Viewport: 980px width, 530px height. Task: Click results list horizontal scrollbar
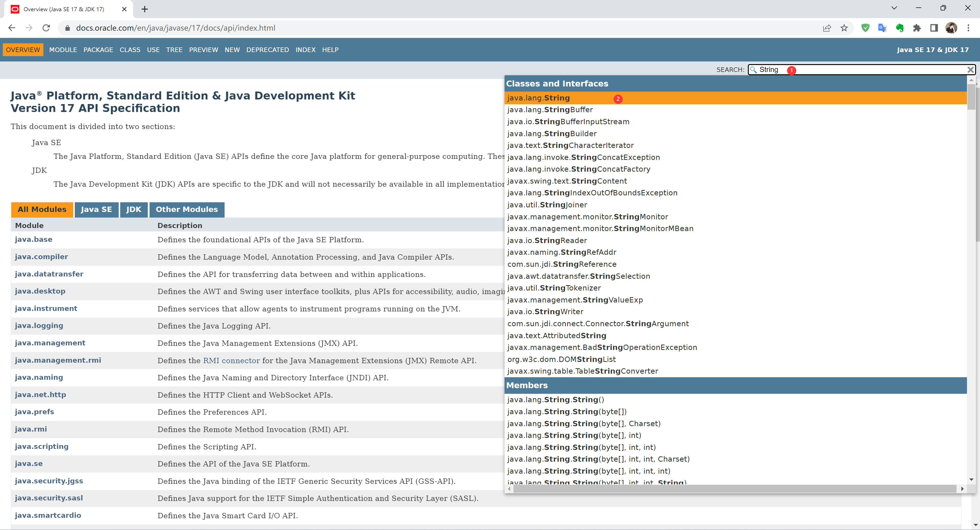(x=735, y=489)
